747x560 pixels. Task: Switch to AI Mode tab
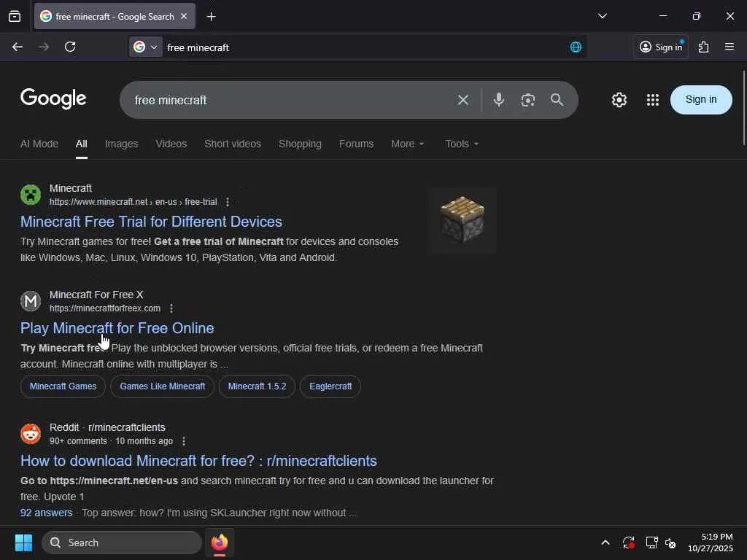pyautogui.click(x=39, y=144)
